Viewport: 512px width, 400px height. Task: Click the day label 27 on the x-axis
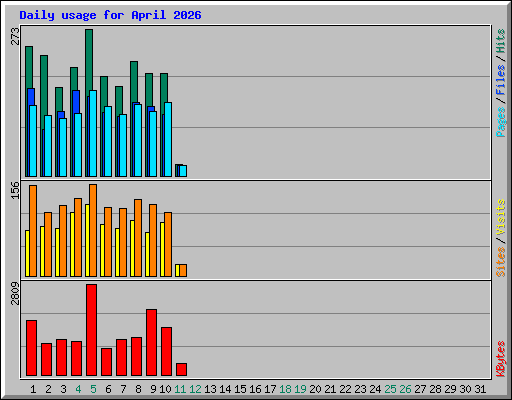420,389
